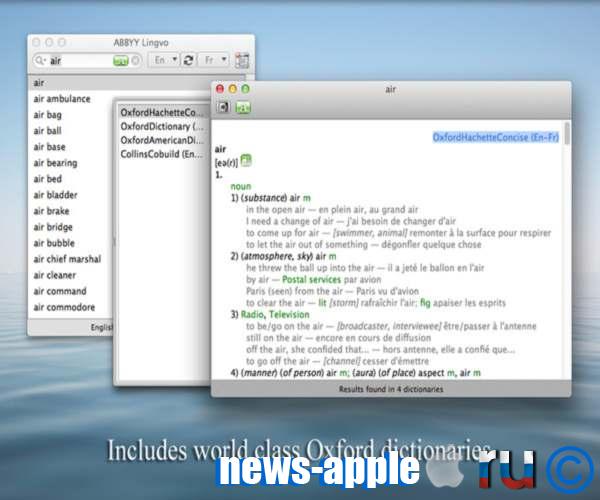The image size is (600, 500).
Task: Select 'air chief marshal' in the word list
Action: point(67,259)
